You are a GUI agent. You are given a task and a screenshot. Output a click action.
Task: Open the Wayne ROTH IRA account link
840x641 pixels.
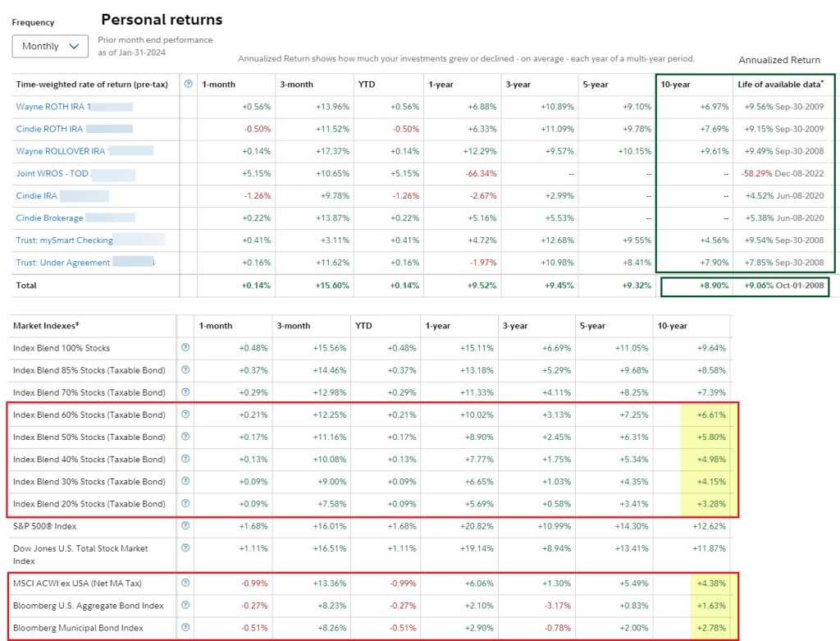tap(51, 107)
